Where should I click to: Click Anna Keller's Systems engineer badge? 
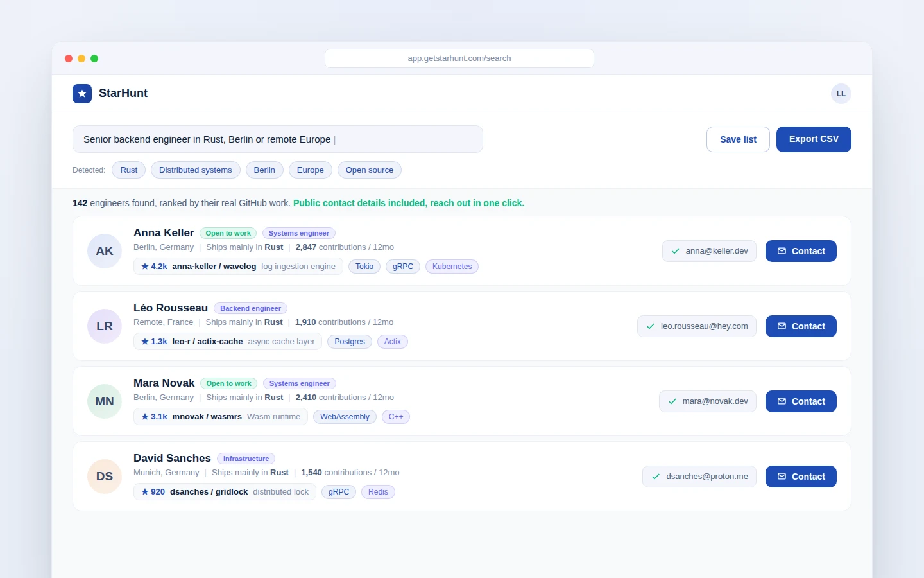pos(299,234)
